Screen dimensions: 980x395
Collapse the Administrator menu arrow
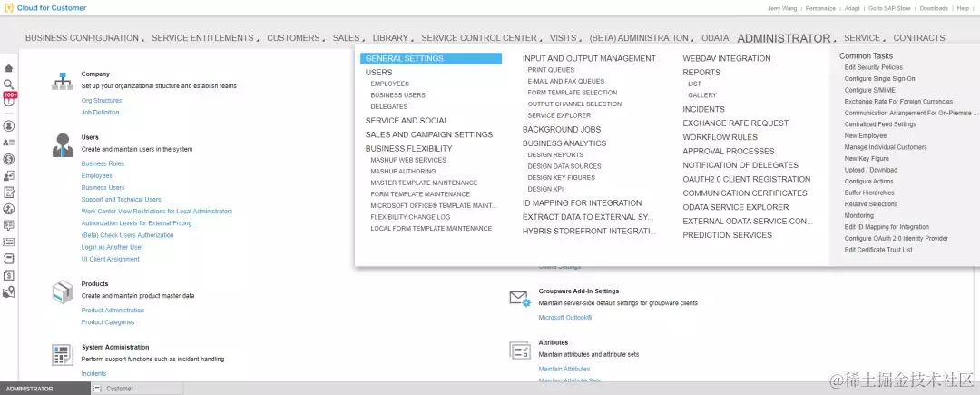(835, 41)
